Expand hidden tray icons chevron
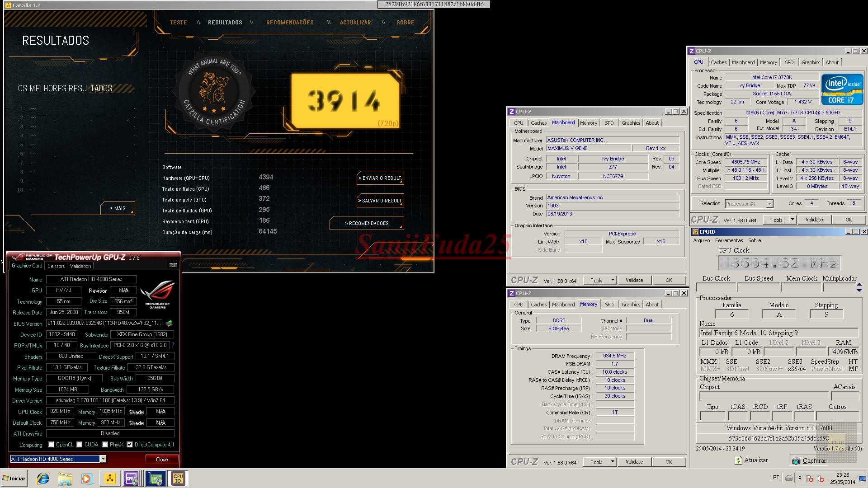The image size is (868, 488). 800,478
